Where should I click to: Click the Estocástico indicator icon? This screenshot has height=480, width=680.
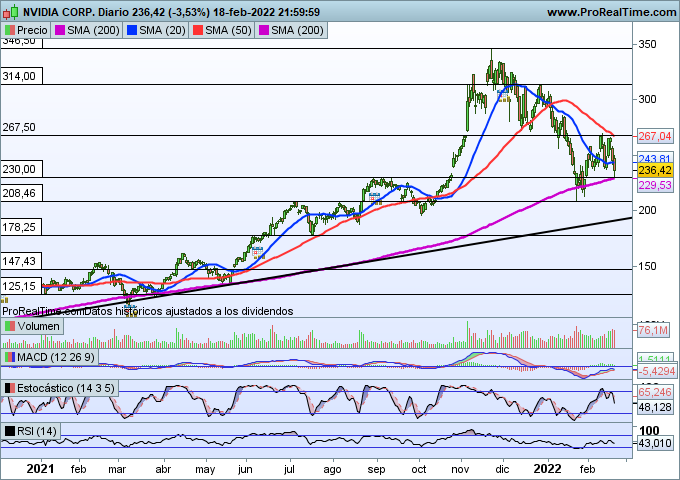(9, 388)
